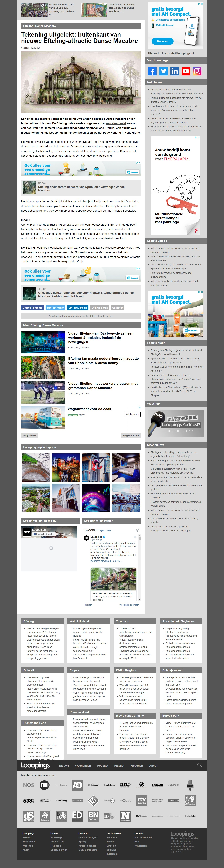Screen dimensions: 224x868
Task: Click the Volgend artikel button
Action: [x=131, y=435]
